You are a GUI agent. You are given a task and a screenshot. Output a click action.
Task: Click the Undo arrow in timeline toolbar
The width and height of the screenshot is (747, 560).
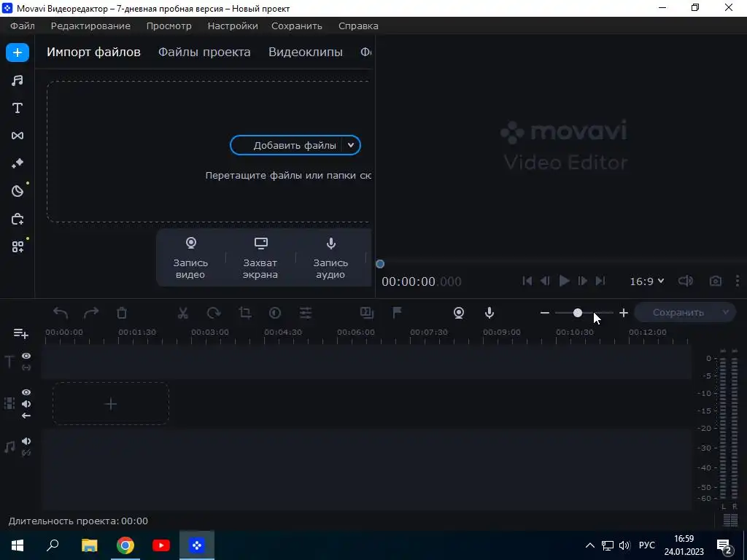[61, 313]
